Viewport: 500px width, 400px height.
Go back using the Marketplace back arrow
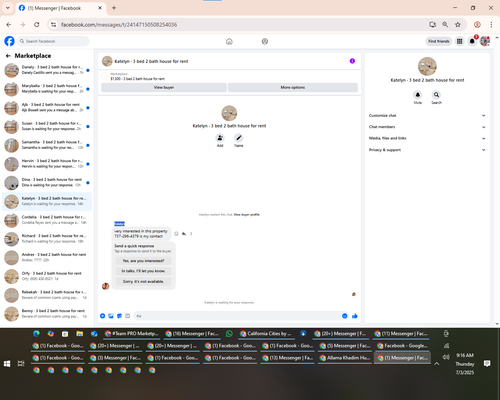8,56
